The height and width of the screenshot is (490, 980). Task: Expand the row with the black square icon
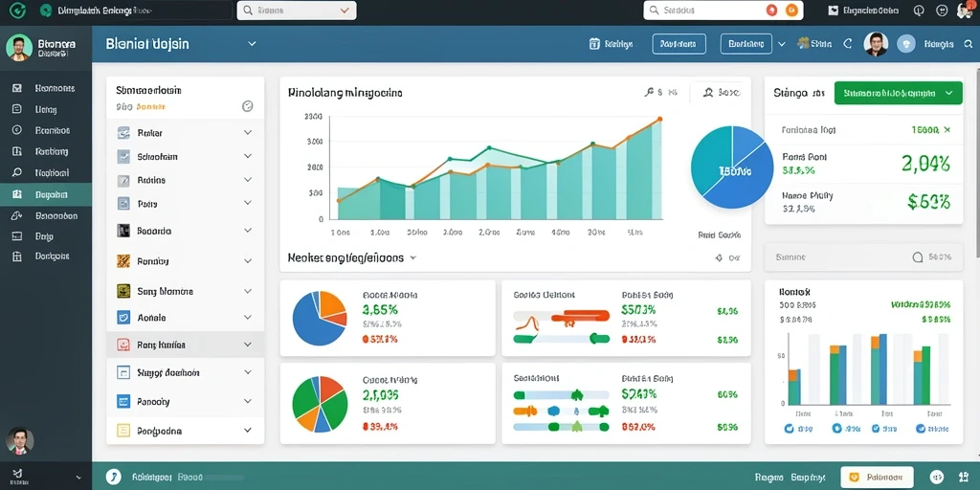pyautogui.click(x=185, y=231)
